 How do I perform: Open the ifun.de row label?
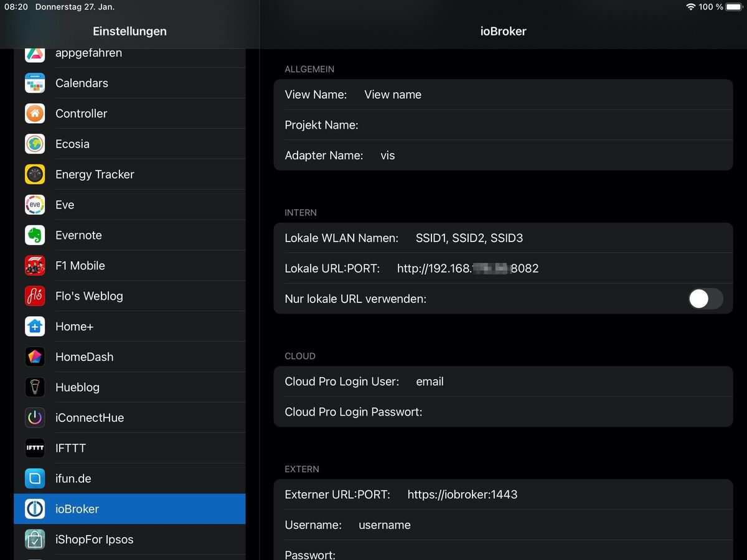[x=73, y=478]
